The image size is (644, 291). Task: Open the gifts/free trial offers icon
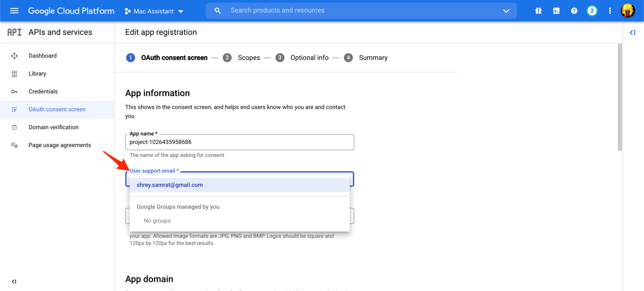[538, 10]
